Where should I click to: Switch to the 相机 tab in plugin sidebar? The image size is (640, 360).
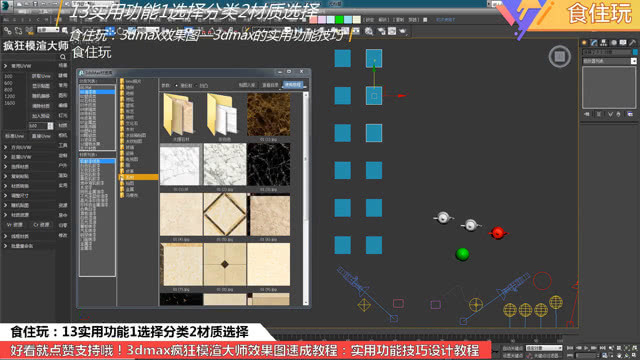(x=63, y=136)
